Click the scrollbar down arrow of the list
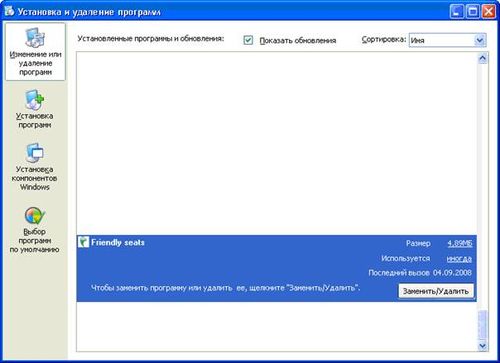Viewport: 500px width, 363px height. (482, 345)
